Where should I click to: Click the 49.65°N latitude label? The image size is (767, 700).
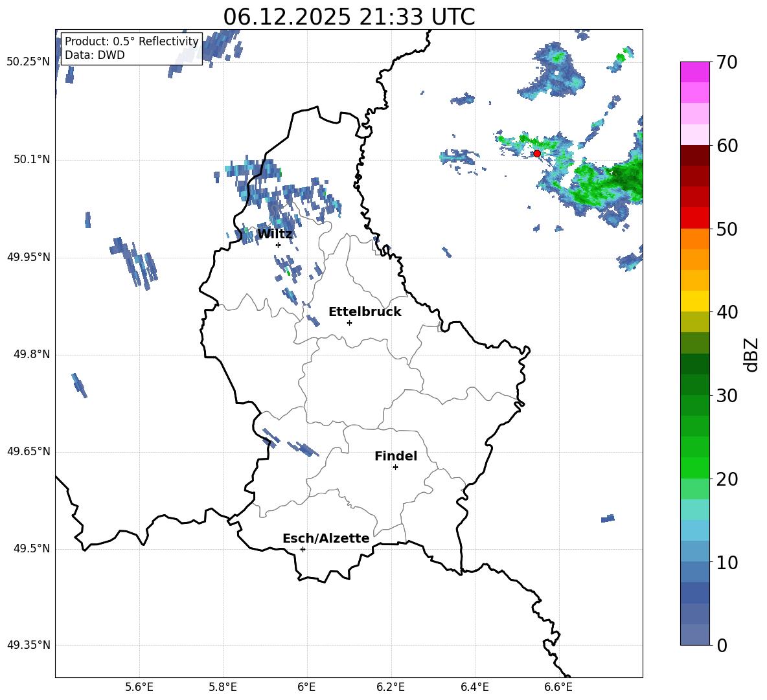coord(29,451)
